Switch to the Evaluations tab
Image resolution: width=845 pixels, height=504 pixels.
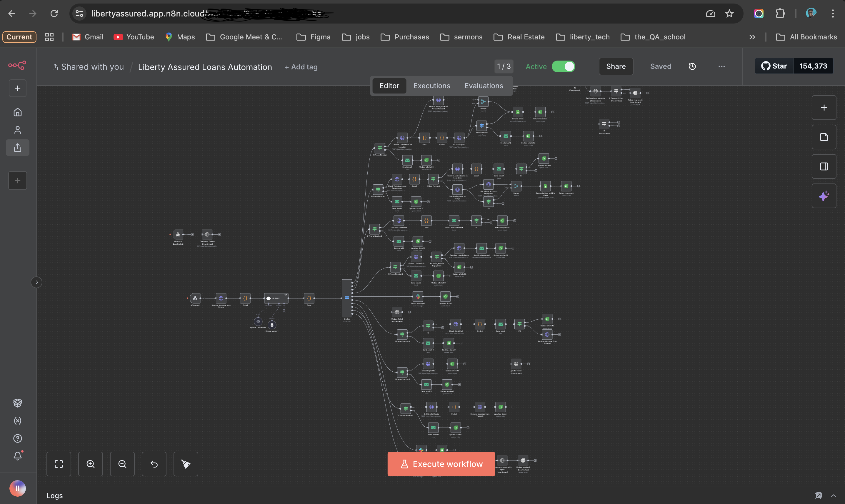click(484, 86)
